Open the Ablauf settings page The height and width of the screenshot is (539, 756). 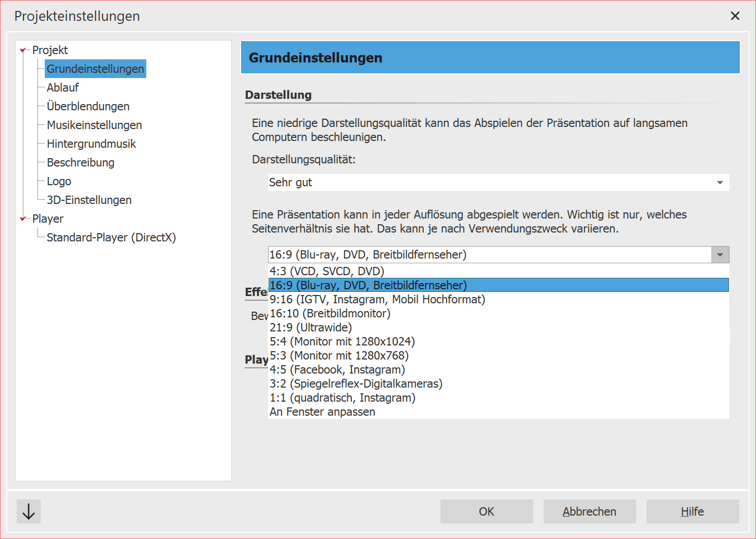[x=63, y=87]
